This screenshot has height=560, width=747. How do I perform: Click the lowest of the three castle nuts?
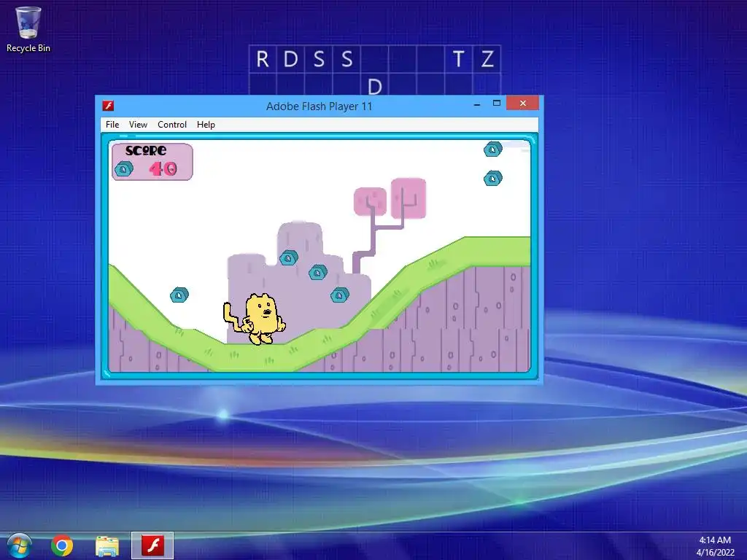(340, 295)
